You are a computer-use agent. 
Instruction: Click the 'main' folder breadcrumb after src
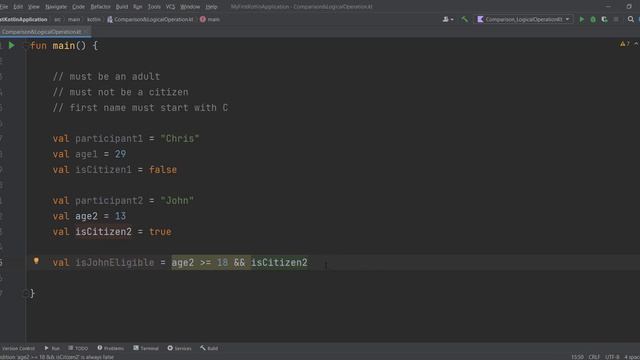pos(74,19)
